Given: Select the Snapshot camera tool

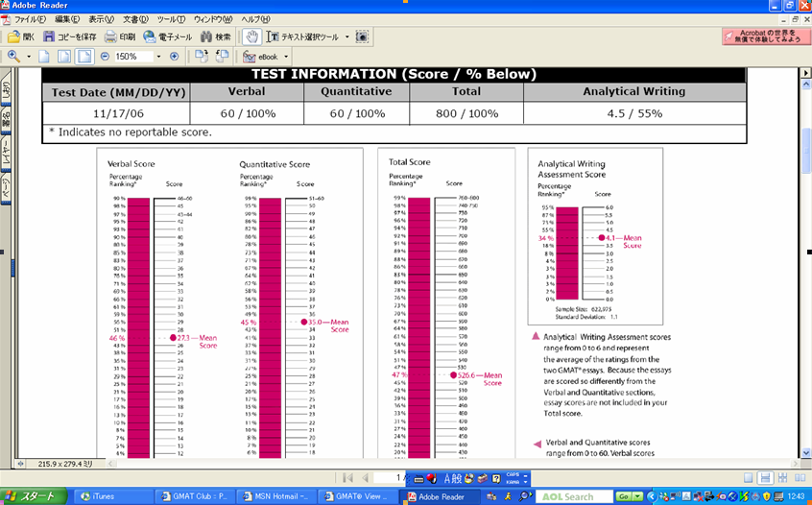Looking at the screenshot, I should (362, 36).
